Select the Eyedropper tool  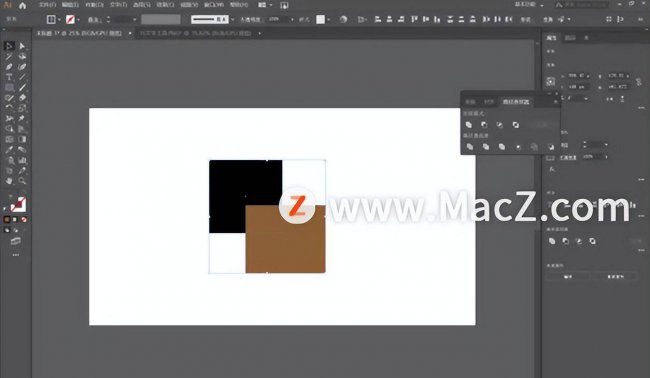point(9,150)
